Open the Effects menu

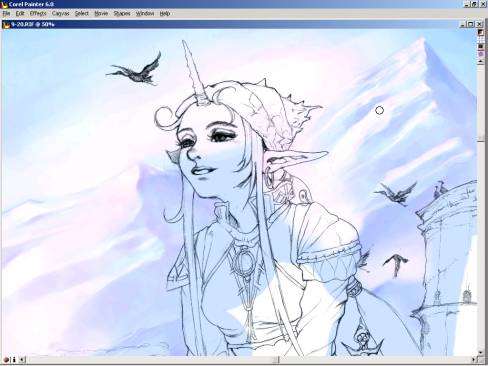point(38,14)
